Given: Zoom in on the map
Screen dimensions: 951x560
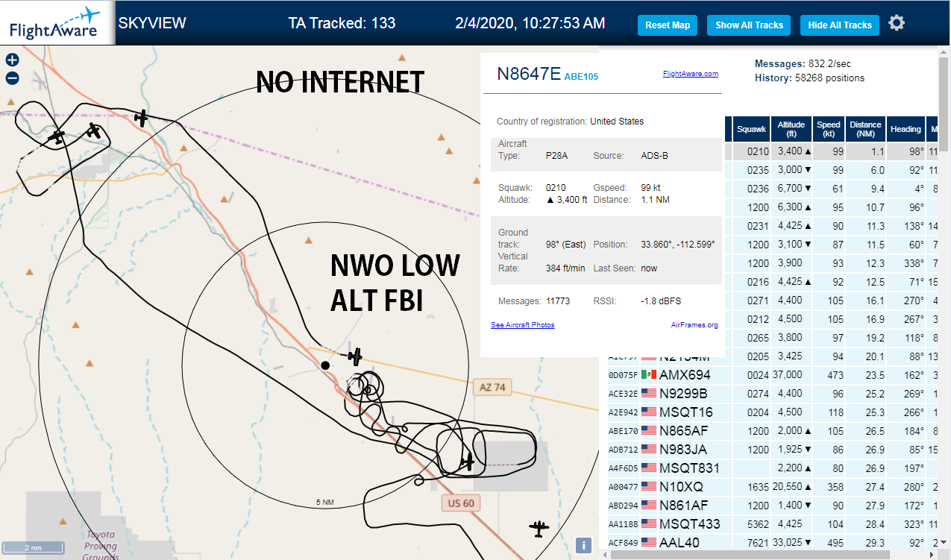Looking at the screenshot, I should [x=12, y=60].
